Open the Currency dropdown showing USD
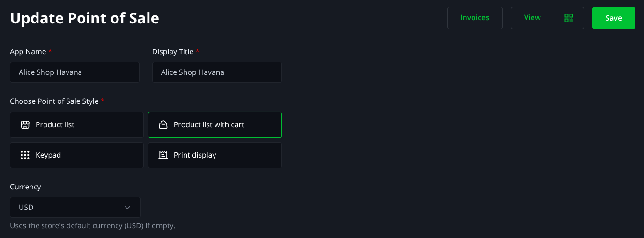The height and width of the screenshot is (238, 644). pos(75,207)
